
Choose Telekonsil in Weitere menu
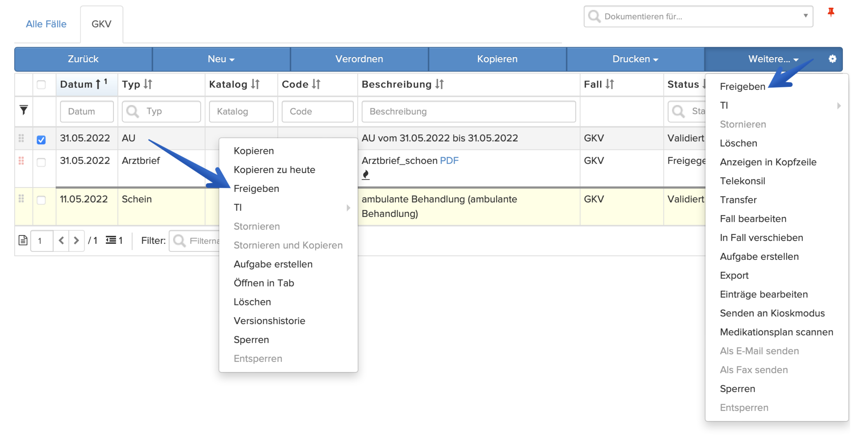pos(742,181)
